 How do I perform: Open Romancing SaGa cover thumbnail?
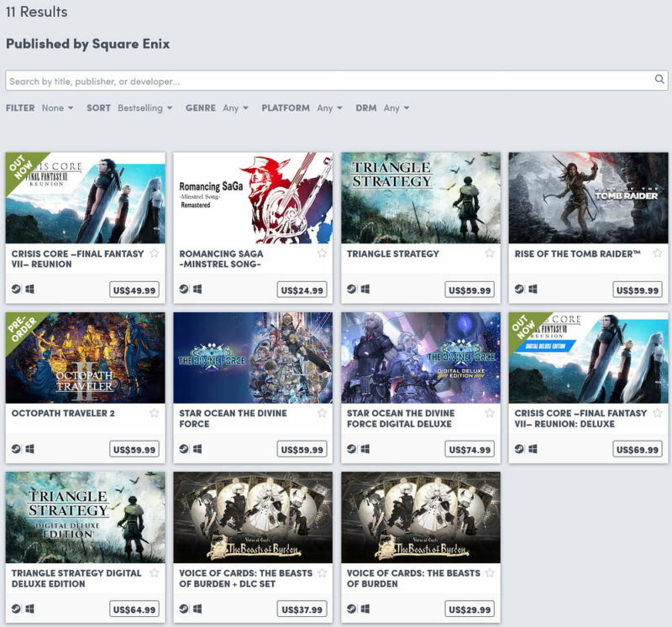253,198
